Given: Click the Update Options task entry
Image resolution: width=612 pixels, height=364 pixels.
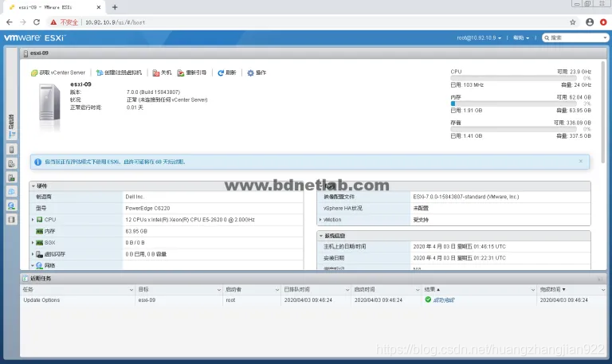Looking at the screenshot, I should 41,300.
